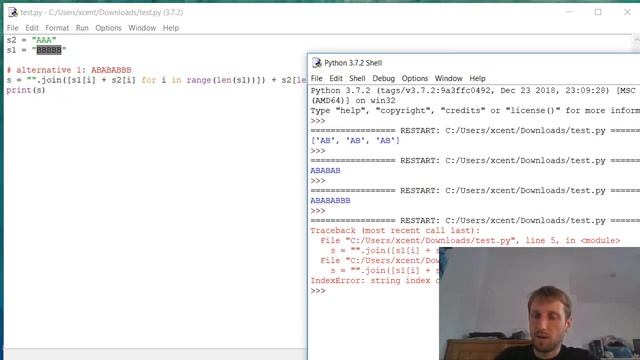Click the highlighted BBBBB string in editor
Viewport: 640px width, 360px height.
coord(49,50)
